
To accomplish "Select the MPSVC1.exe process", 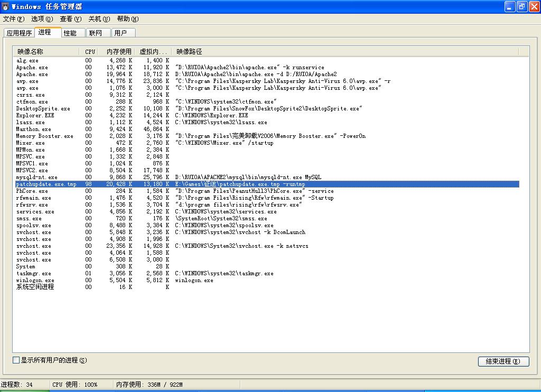I will (267, 164).
